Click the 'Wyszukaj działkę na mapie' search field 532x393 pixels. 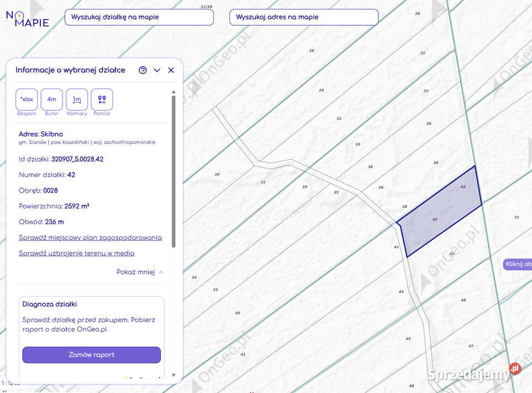[x=139, y=17]
